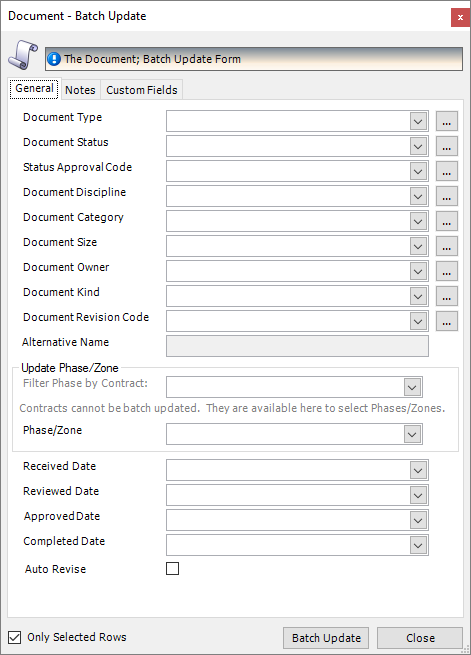The image size is (471, 655).
Task: Open browse button for Document Type
Action: point(446,121)
